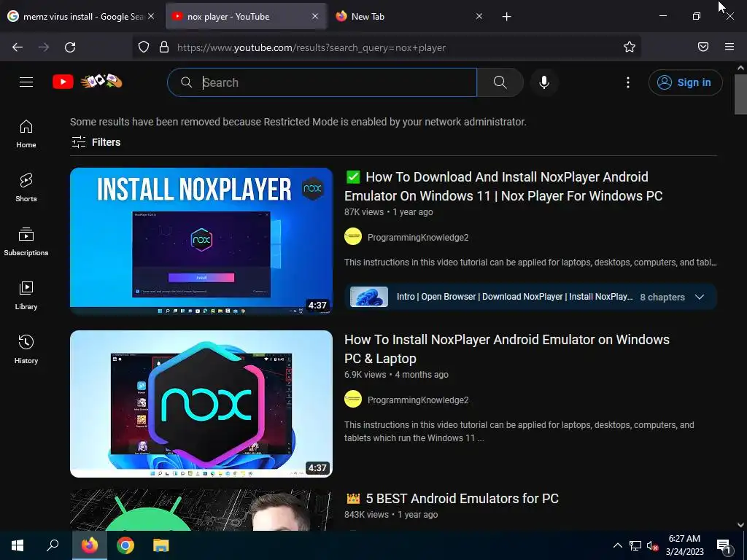
Task: Select the nox player YouTube tab
Action: (245, 16)
